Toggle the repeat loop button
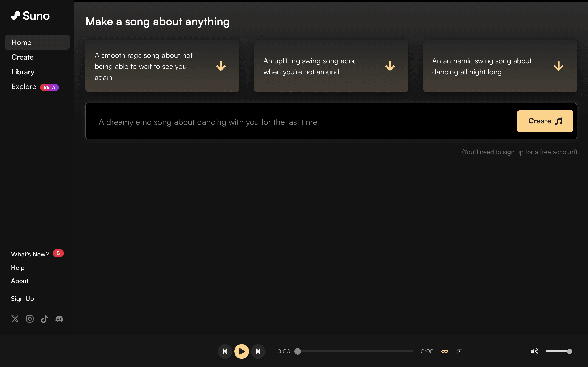The image size is (588, 367). 459,351
